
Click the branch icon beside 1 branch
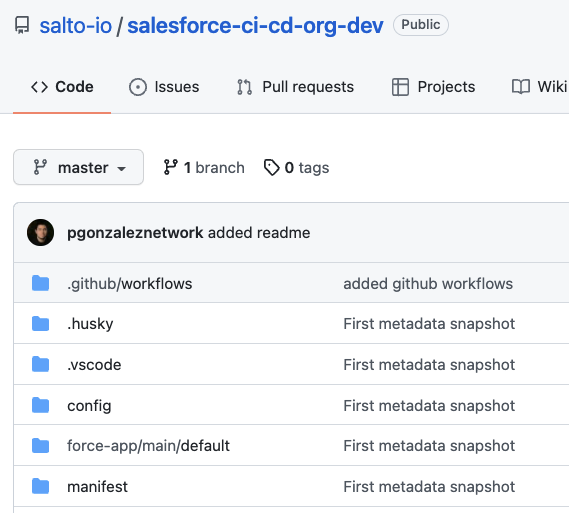(170, 167)
